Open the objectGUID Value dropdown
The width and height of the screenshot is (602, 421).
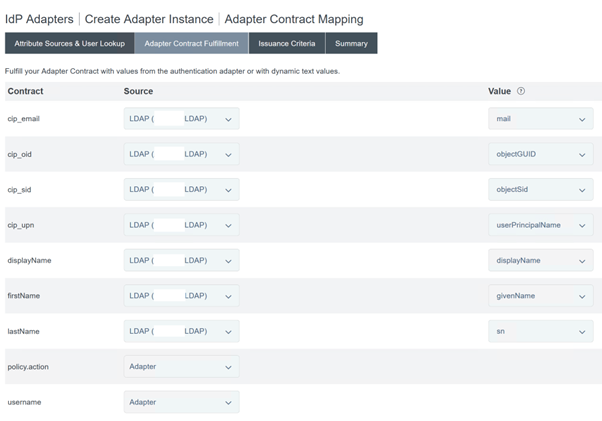click(541, 154)
